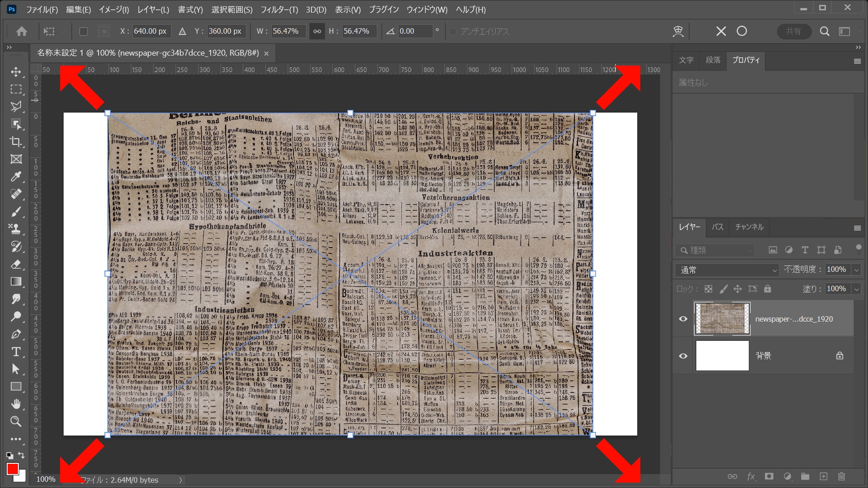Select the Object Selection tool
868x488 pixels.
point(16,124)
